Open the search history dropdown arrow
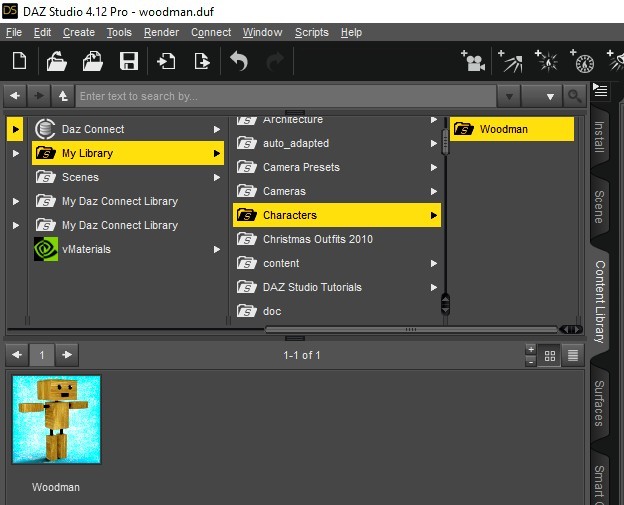Image resolution: width=624 pixels, height=505 pixels. (x=509, y=96)
